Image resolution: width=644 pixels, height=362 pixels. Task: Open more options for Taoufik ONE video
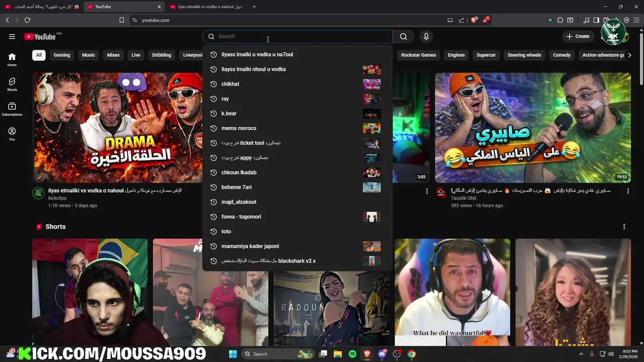click(628, 191)
